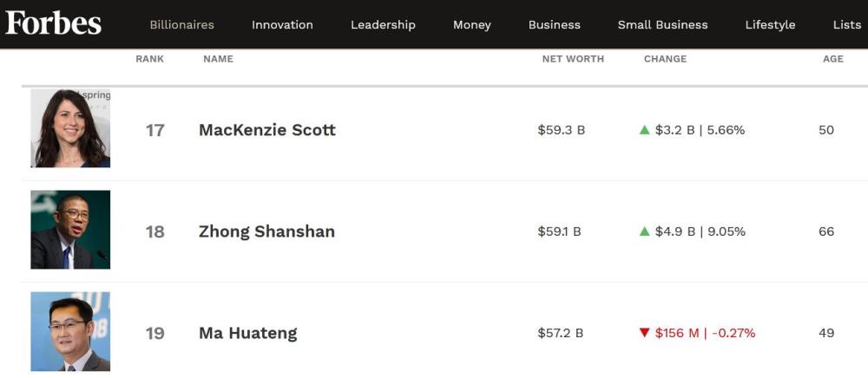The image size is (868, 378).
Task: Sort list by the AGE column
Action: click(x=833, y=59)
